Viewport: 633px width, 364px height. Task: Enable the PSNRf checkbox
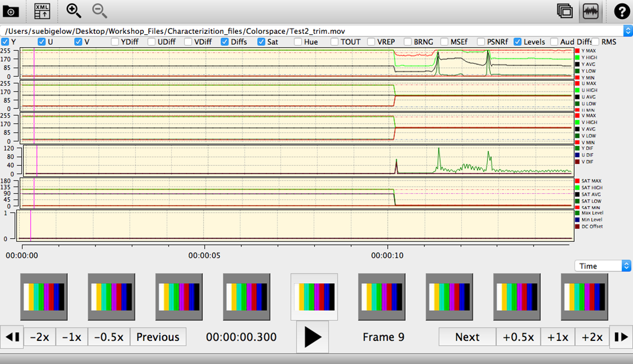(x=481, y=42)
